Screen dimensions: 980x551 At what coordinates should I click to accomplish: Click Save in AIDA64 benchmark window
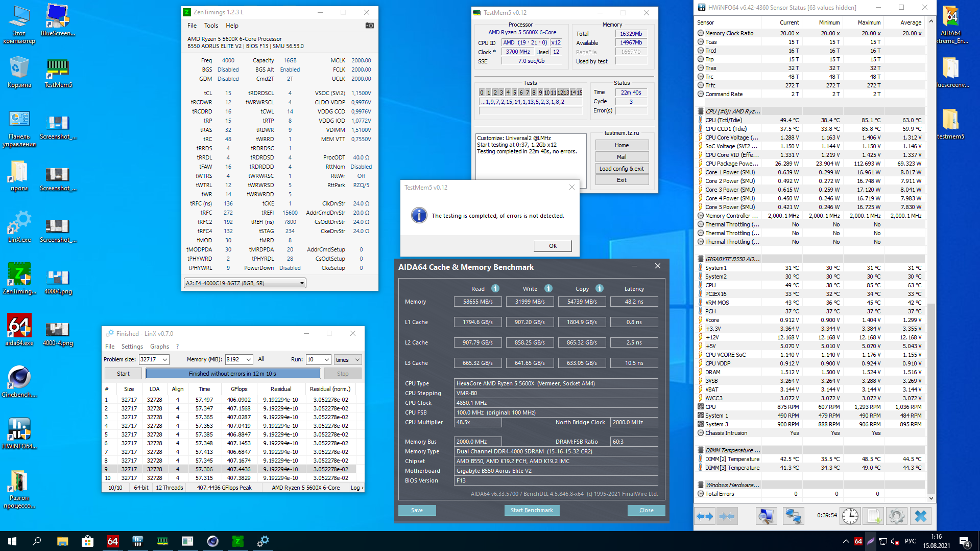click(x=417, y=510)
